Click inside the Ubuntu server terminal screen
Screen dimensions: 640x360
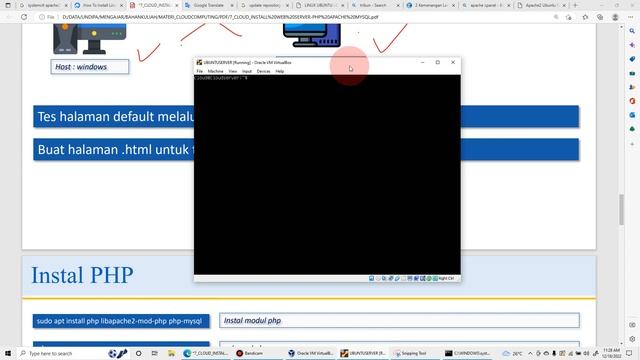coord(327,174)
